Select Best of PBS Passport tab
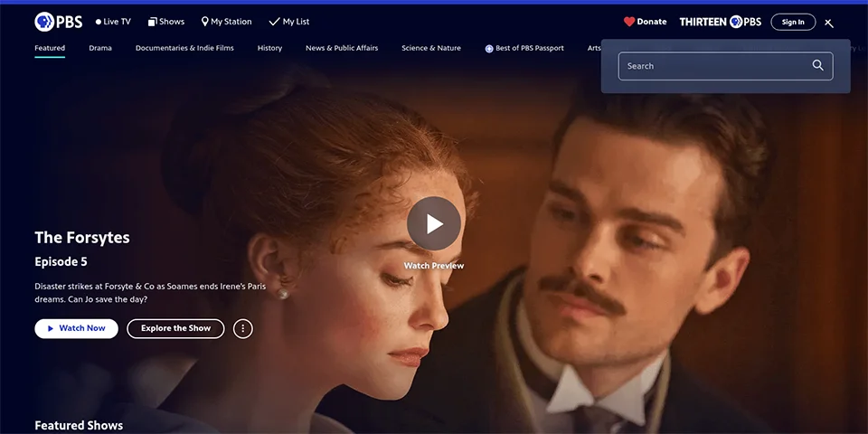This screenshot has width=868, height=434. point(524,48)
